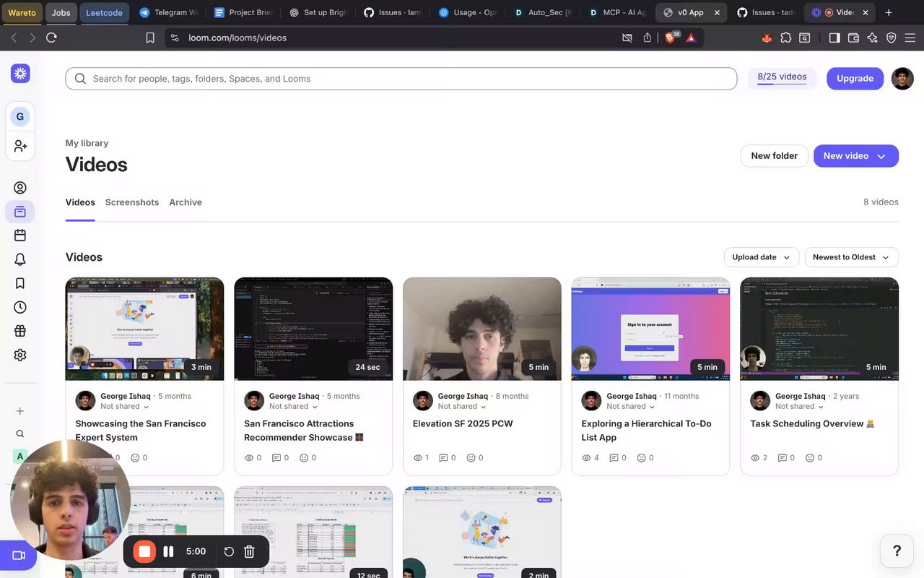This screenshot has height=578, width=924.
Task: Open Elevation SF 2025 PCW title link
Action: pos(463,424)
